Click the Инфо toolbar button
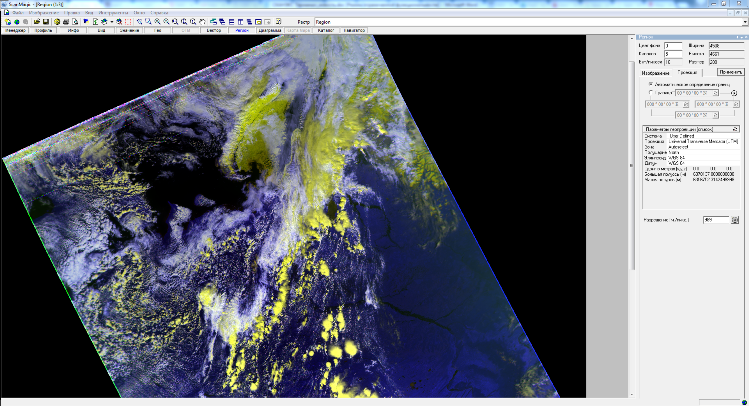 pyautogui.click(x=73, y=30)
